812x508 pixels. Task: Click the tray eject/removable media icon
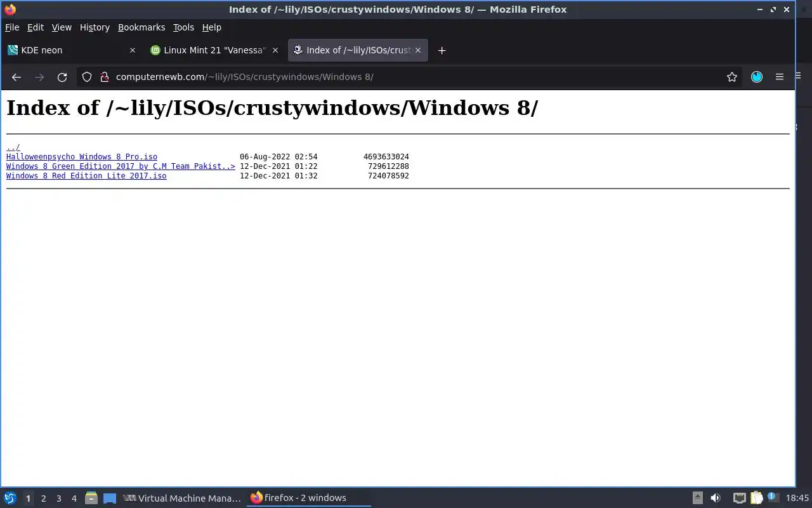coord(698,498)
